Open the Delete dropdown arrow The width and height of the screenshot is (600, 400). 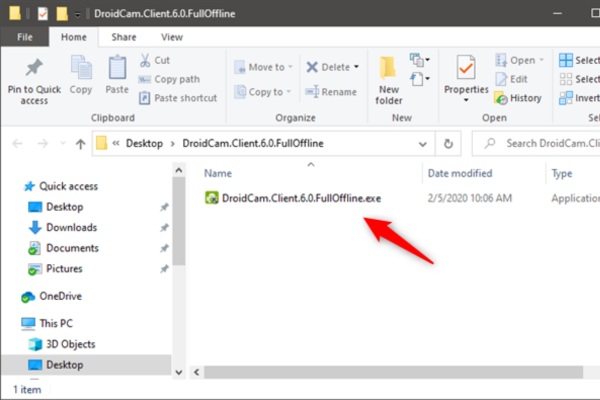click(x=356, y=67)
